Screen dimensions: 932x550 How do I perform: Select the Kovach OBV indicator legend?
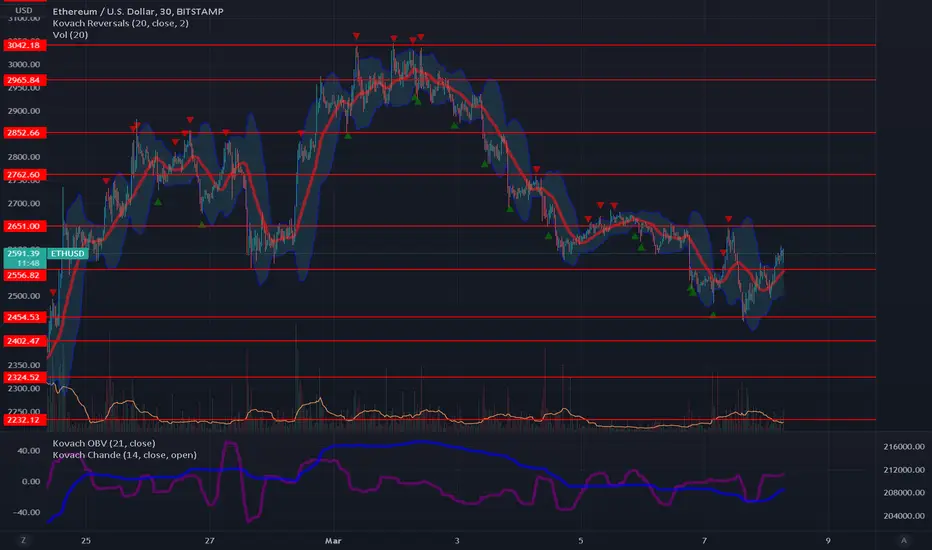coord(104,444)
